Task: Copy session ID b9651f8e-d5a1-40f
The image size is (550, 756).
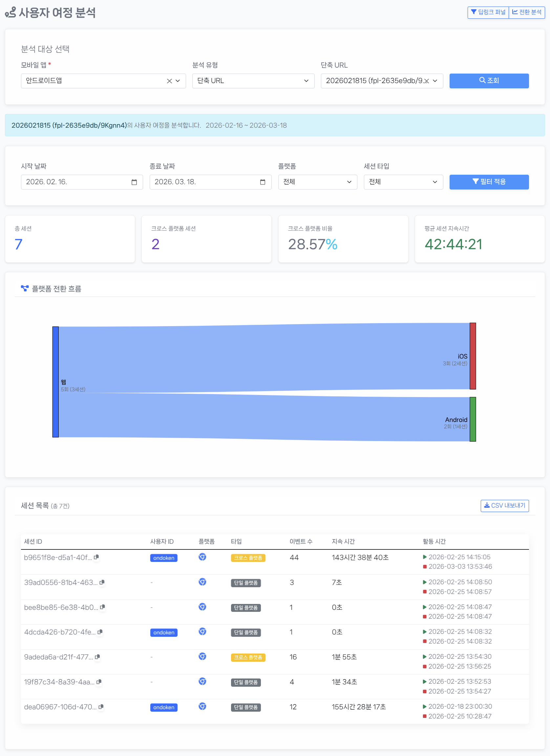Action: tap(96, 557)
